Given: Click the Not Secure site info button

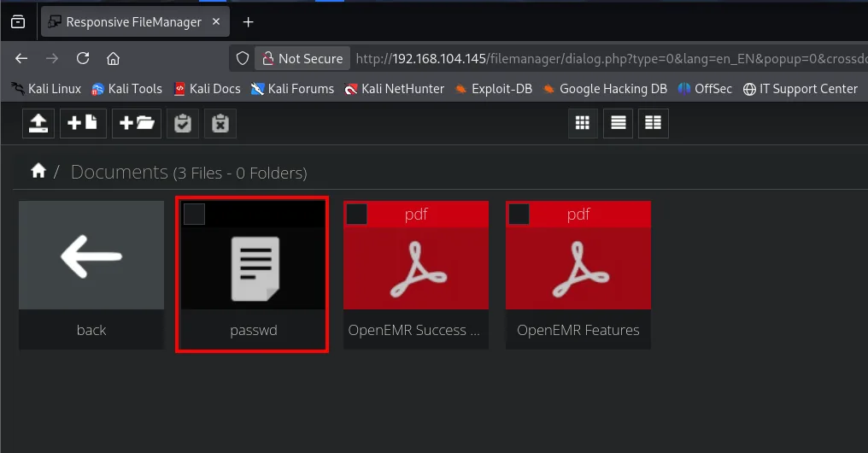Looking at the screenshot, I should (x=302, y=58).
